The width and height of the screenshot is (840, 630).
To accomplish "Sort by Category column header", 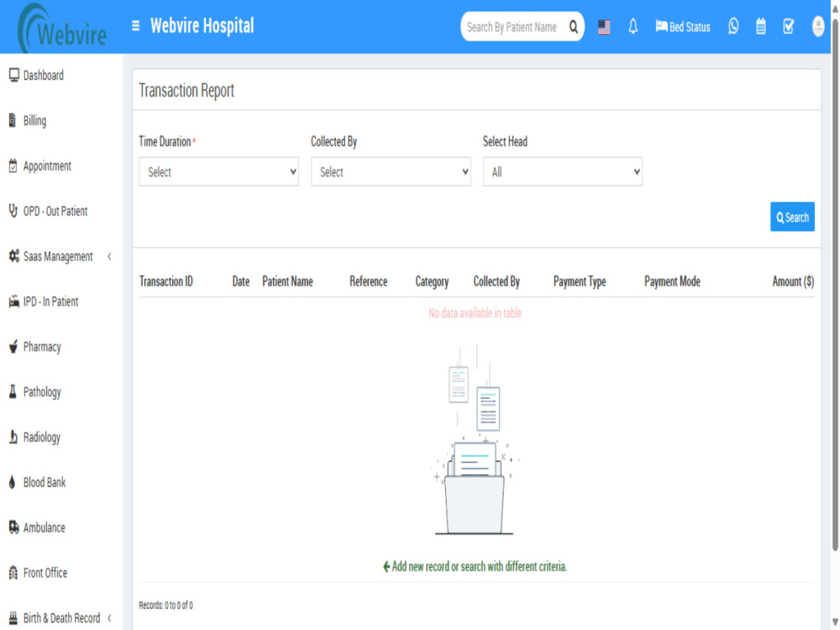I will [x=432, y=281].
